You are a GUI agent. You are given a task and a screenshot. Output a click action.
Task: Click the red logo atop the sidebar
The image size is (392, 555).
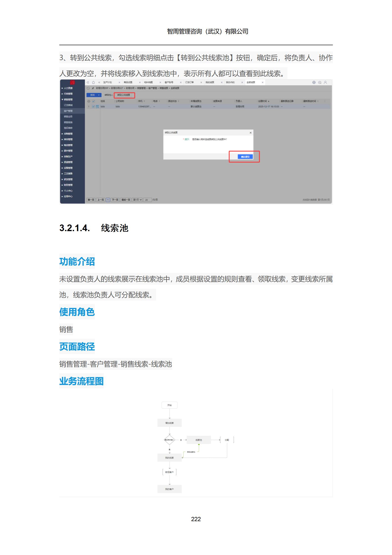72,82
